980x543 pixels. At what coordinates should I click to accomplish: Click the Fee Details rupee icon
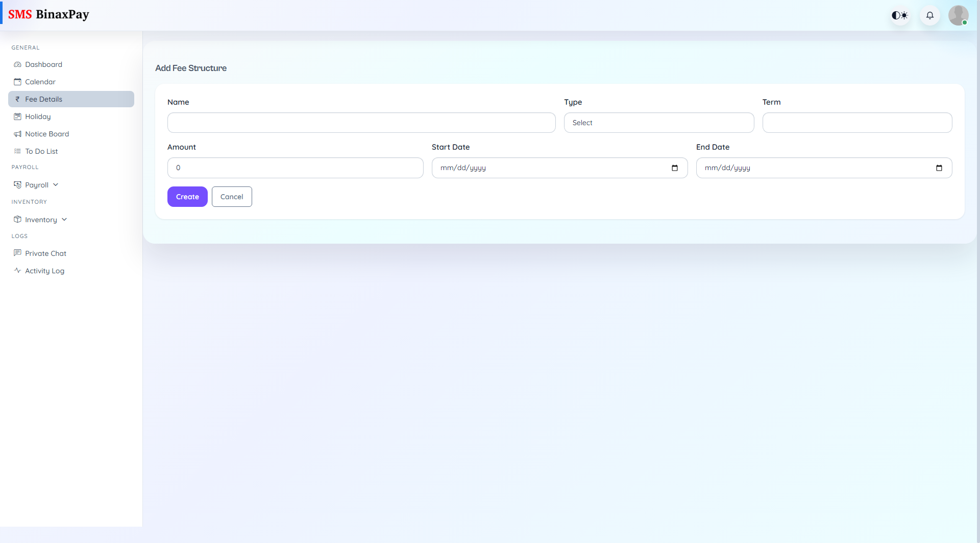click(x=18, y=99)
